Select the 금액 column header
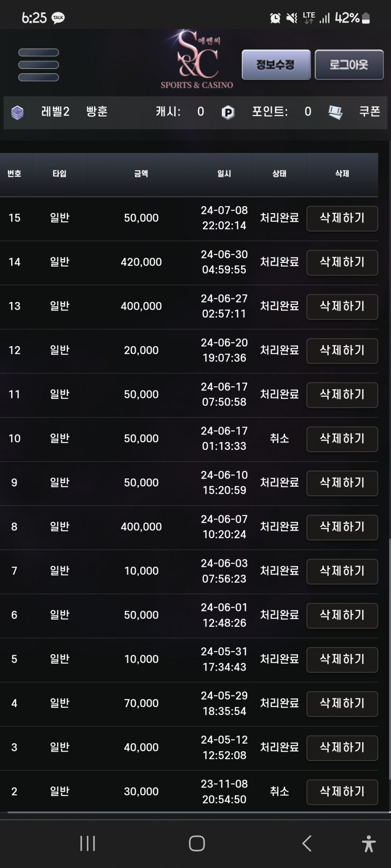This screenshot has height=868, width=391. pyautogui.click(x=141, y=174)
